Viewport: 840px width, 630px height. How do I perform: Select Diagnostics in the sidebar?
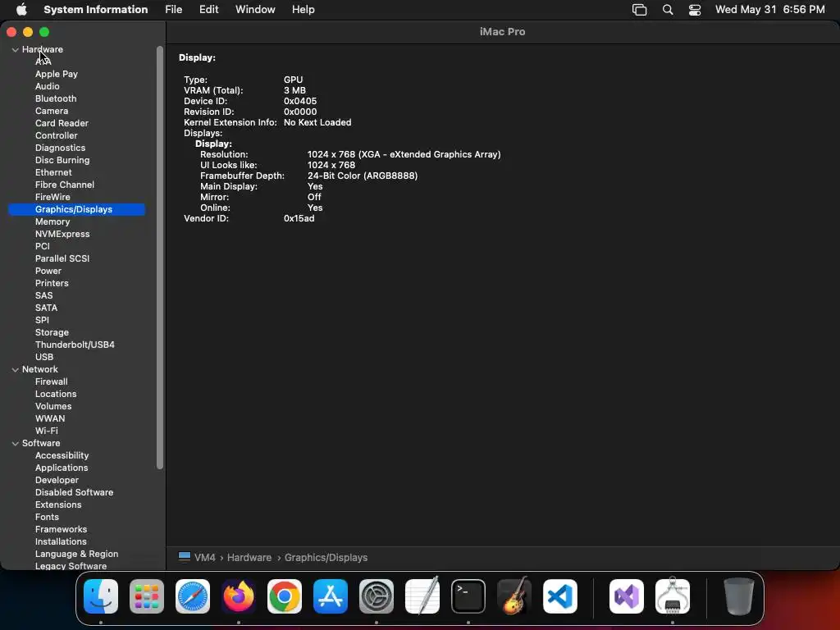coord(60,148)
